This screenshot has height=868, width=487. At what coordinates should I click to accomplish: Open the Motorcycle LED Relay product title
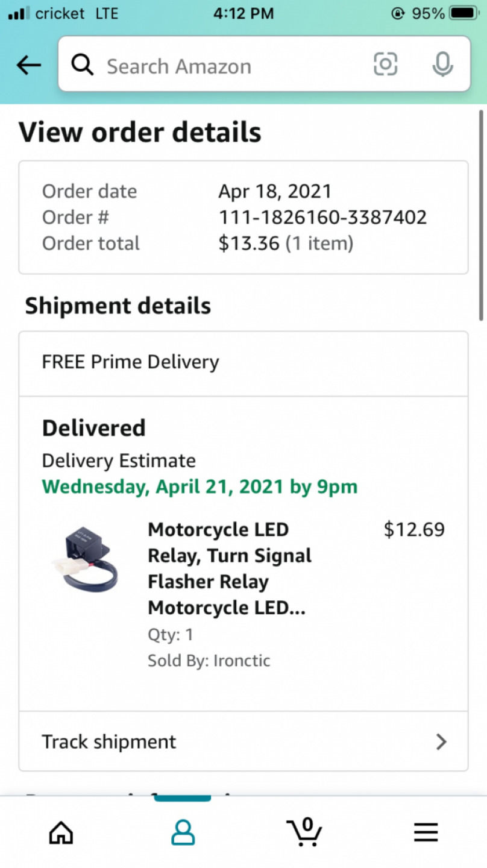pyautogui.click(x=230, y=568)
